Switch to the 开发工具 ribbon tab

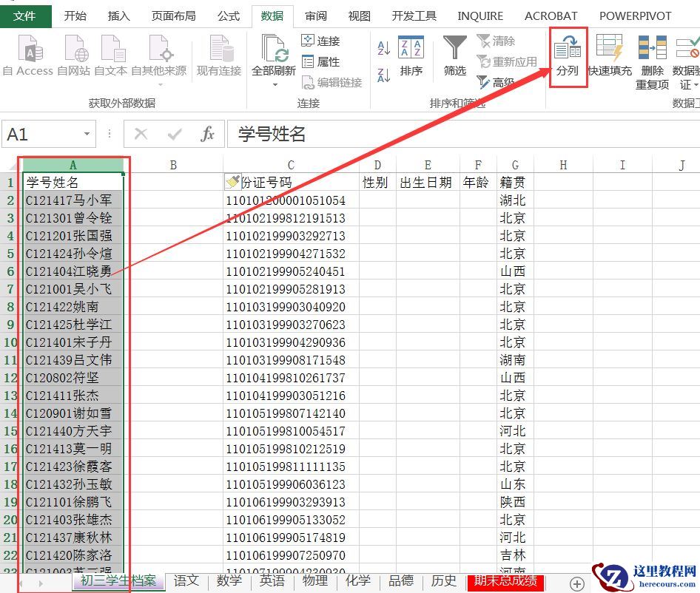point(414,16)
